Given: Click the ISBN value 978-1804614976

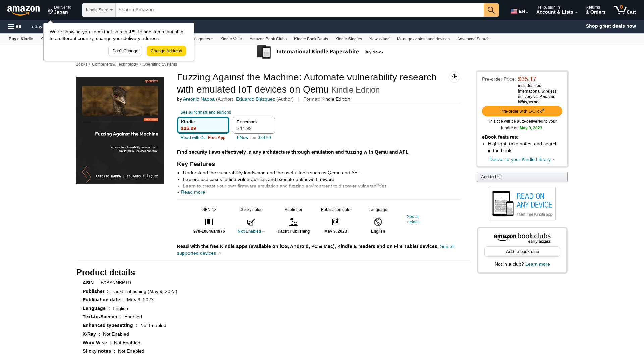Looking at the screenshot, I should (209, 231).
